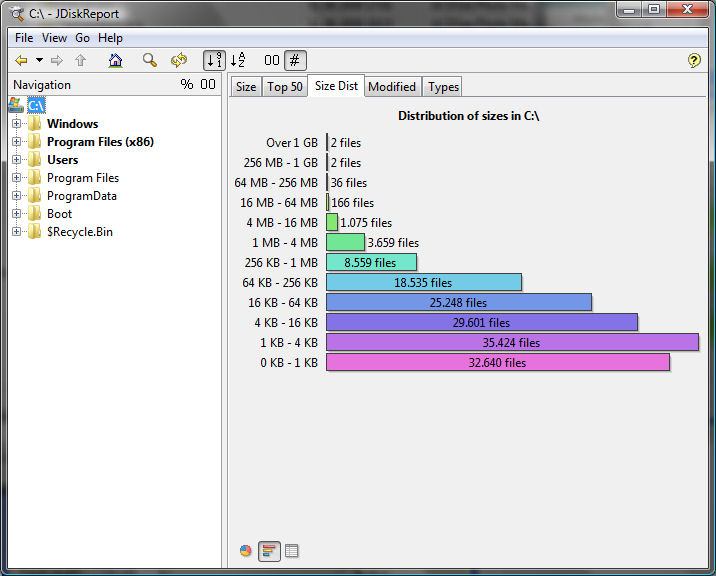Screen dimensions: 716x576
Task: Click the '166 files' value text
Action: (353, 203)
